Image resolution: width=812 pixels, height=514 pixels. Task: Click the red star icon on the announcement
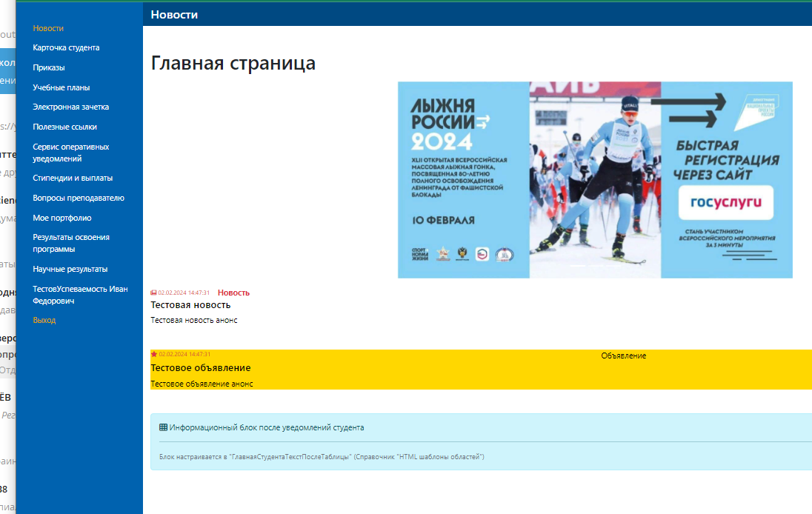[154, 354]
